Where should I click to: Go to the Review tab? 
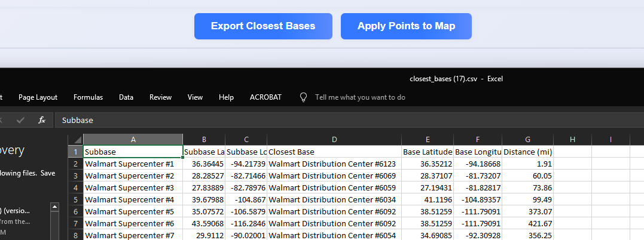click(x=160, y=97)
